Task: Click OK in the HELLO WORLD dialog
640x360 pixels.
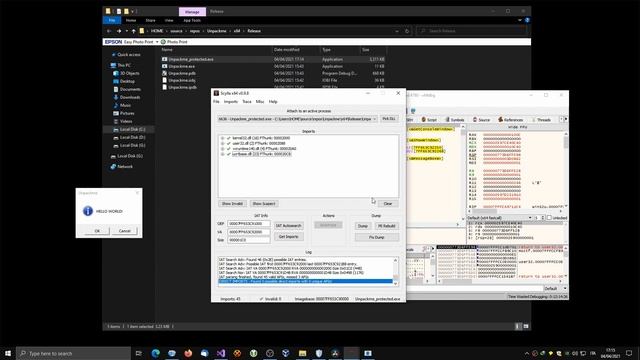Action: (x=97, y=231)
